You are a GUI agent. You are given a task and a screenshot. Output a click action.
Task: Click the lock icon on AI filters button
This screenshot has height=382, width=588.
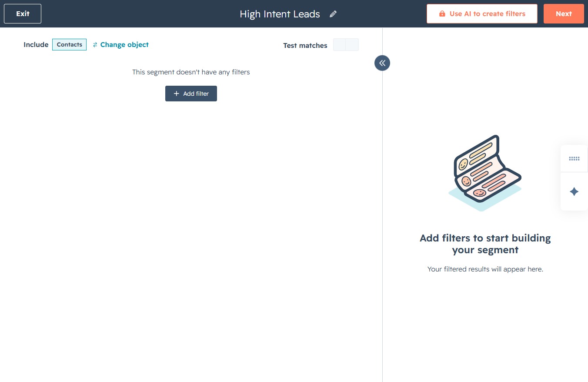(x=442, y=13)
